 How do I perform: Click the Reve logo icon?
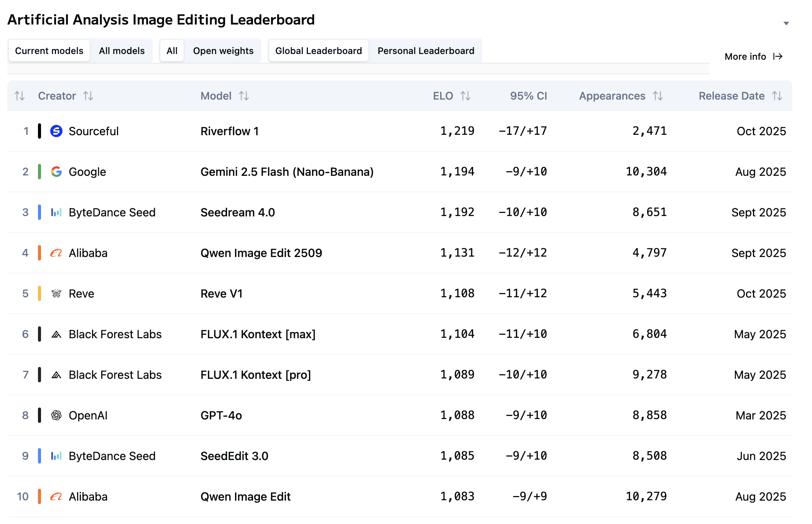coord(56,293)
